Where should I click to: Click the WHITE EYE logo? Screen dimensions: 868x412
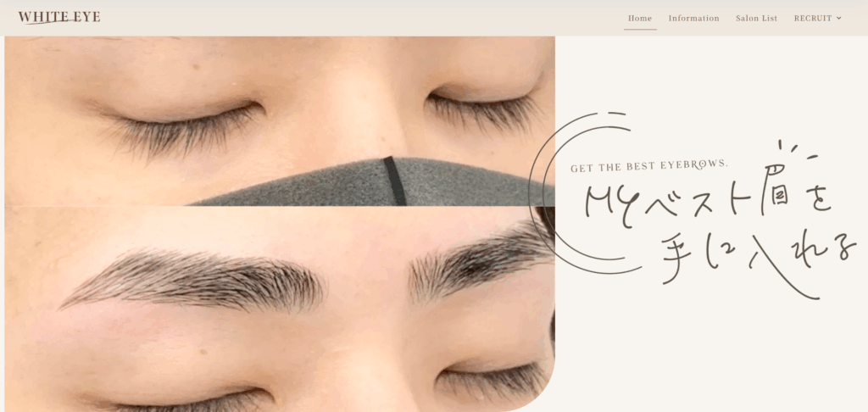tap(58, 17)
